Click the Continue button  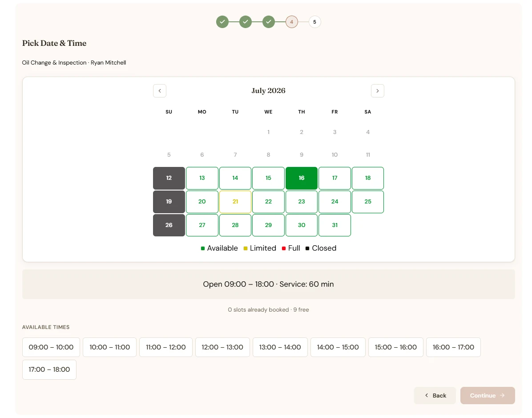click(x=488, y=396)
